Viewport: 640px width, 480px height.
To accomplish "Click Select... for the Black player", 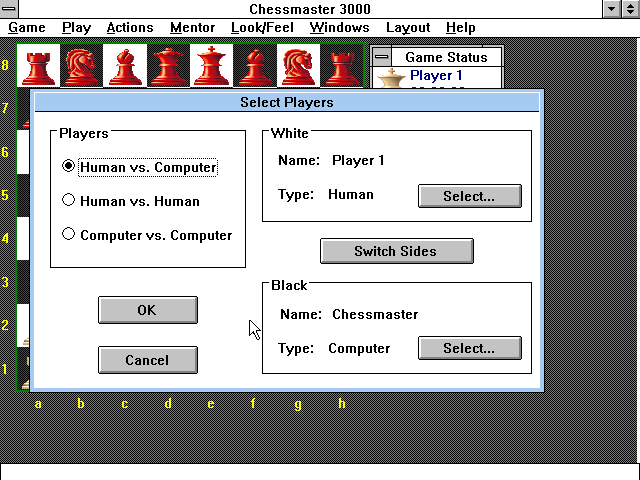I will point(469,348).
